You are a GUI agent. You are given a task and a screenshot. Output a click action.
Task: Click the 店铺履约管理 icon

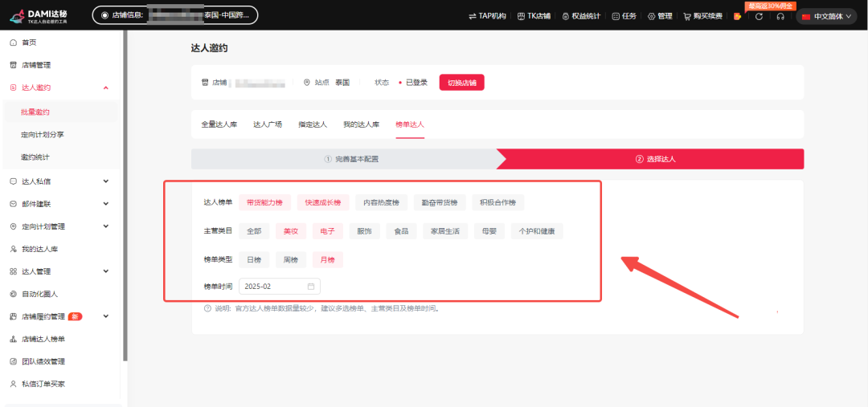pos(14,317)
